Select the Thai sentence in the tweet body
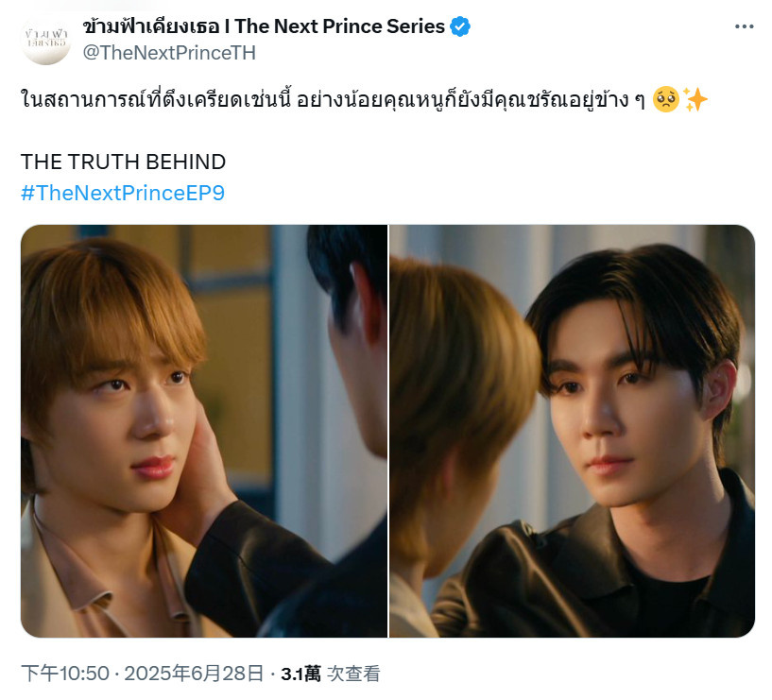The width and height of the screenshot is (772, 700). click(x=333, y=99)
